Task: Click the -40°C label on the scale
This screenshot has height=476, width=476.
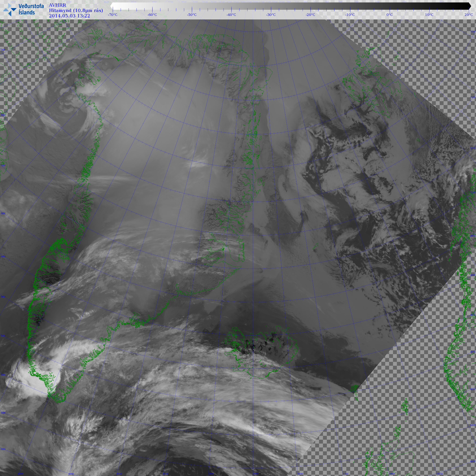Action: point(231,15)
